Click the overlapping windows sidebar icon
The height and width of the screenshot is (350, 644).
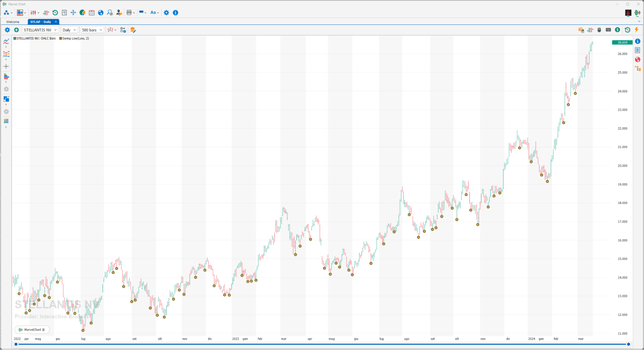(6, 99)
